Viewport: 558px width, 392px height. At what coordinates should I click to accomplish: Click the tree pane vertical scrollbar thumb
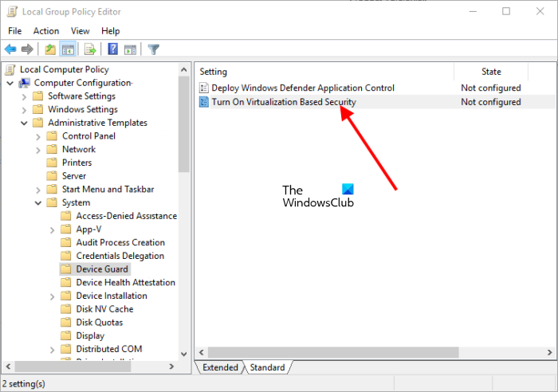pyautogui.click(x=183, y=124)
